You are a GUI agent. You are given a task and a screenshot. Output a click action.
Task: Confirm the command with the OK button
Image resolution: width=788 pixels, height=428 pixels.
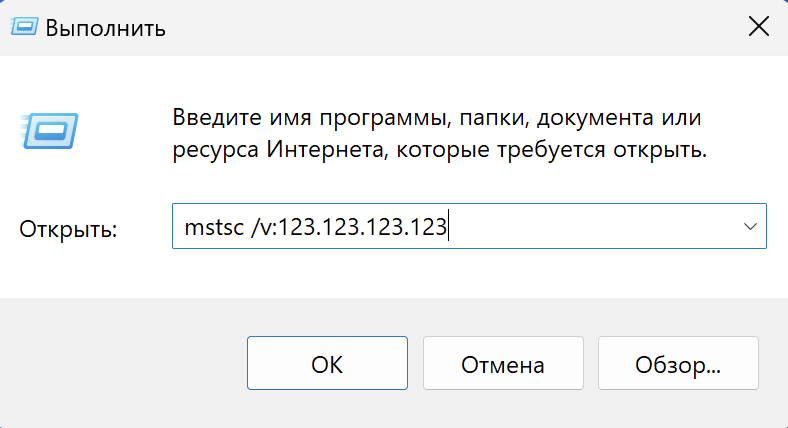click(x=327, y=363)
